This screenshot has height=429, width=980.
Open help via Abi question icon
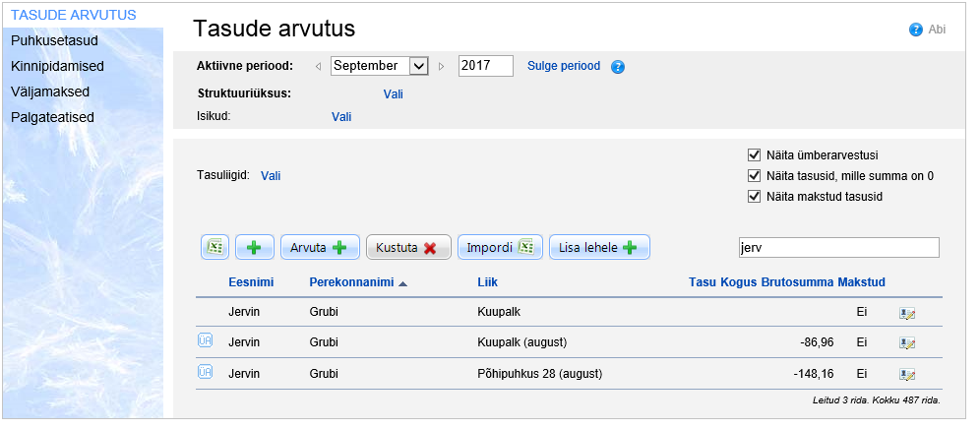pos(916,30)
